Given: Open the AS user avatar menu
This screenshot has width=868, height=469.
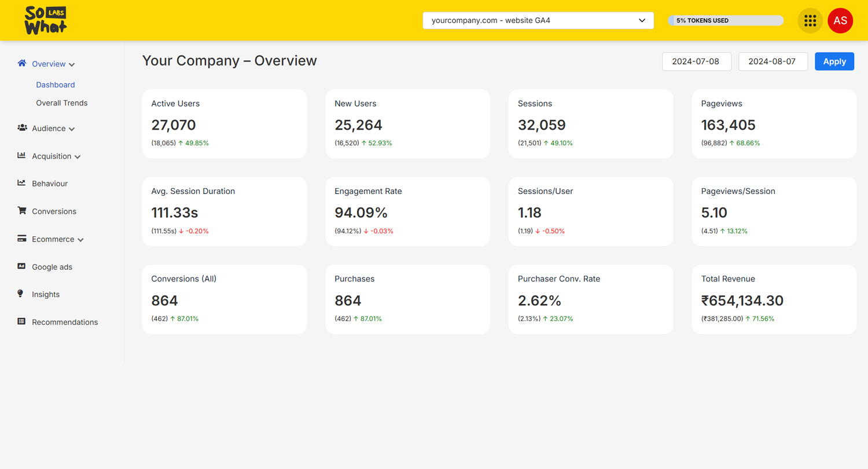Looking at the screenshot, I should point(840,21).
